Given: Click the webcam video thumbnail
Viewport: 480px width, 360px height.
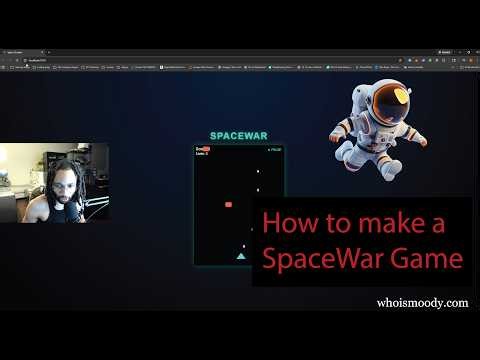Looking at the screenshot, I should 55,183.
